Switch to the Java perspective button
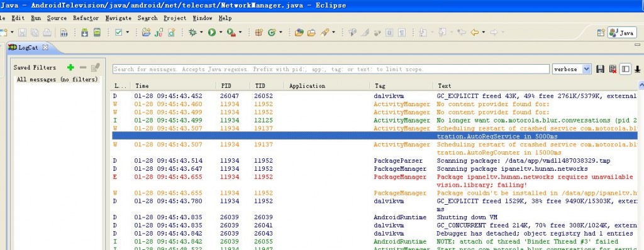This screenshot has height=250, width=644. [622, 33]
